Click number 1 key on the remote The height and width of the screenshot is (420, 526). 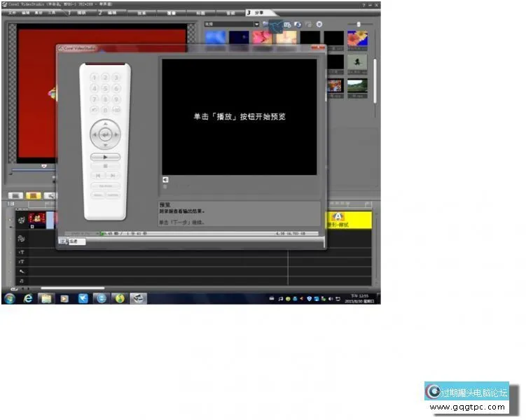95,78
